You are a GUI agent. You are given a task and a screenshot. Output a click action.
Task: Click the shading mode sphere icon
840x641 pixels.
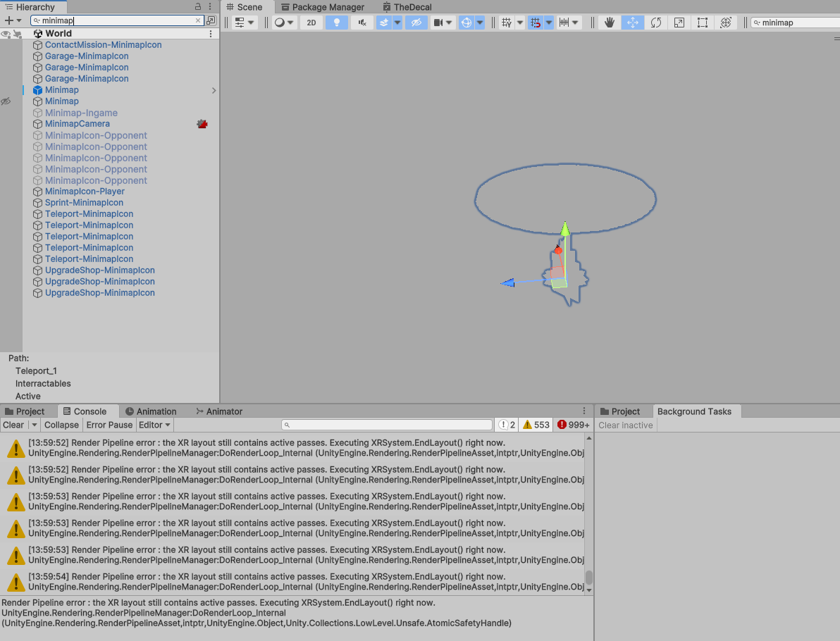pos(278,22)
